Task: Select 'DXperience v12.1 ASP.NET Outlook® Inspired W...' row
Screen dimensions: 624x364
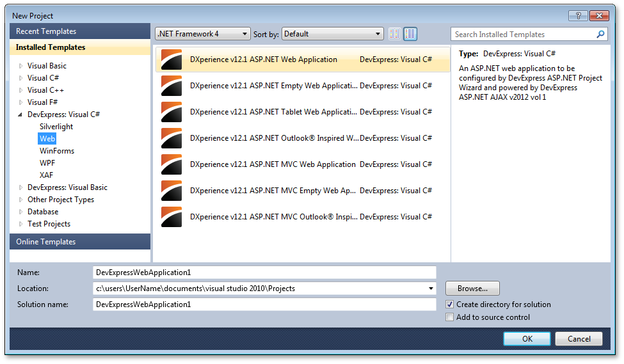Action: (x=303, y=138)
